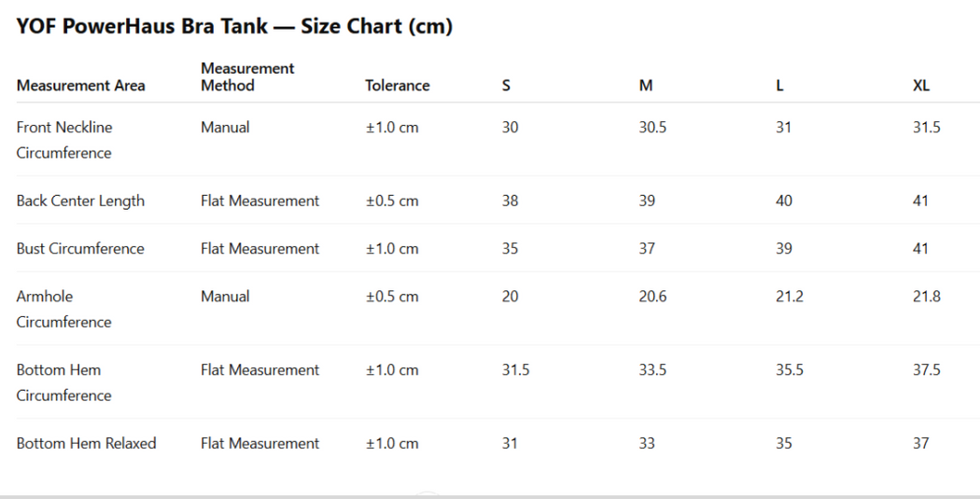
Task: Select the 21.2 Armhole L value
Action: click(790, 297)
